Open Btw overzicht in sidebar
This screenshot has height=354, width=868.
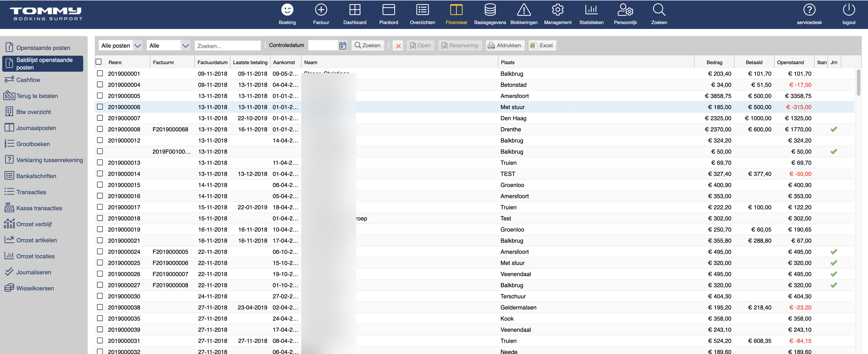coord(33,112)
